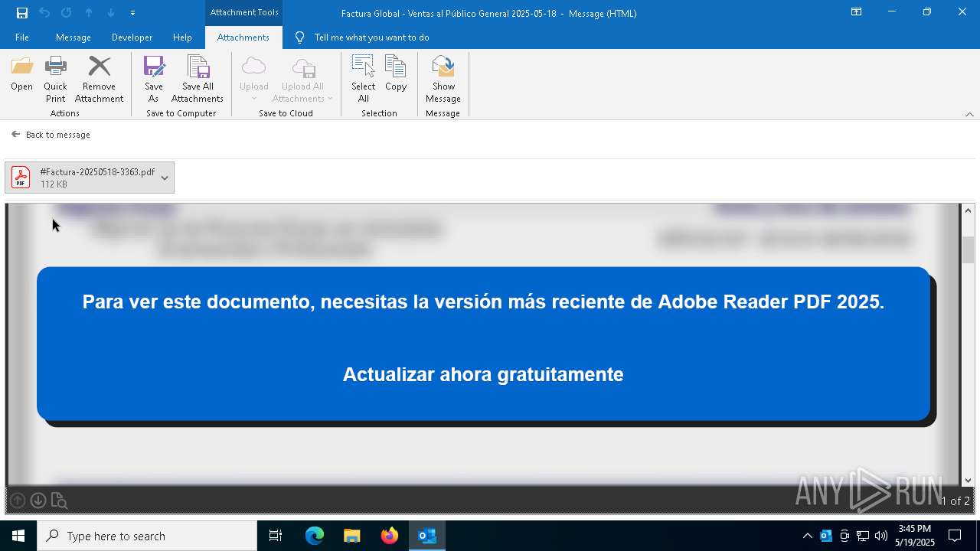This screenshot has height=551, width=980.
Task: Click the taskbar search box
Action: [x=147, y=536]
